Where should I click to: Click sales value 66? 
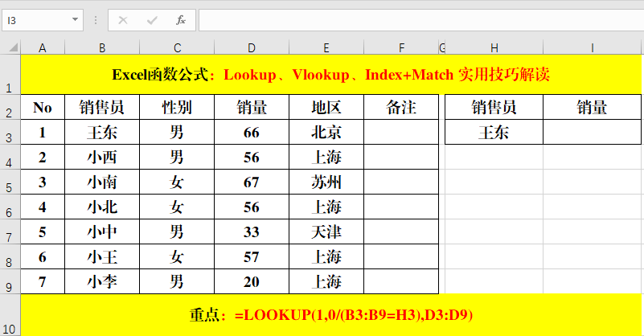pos(252,133)
